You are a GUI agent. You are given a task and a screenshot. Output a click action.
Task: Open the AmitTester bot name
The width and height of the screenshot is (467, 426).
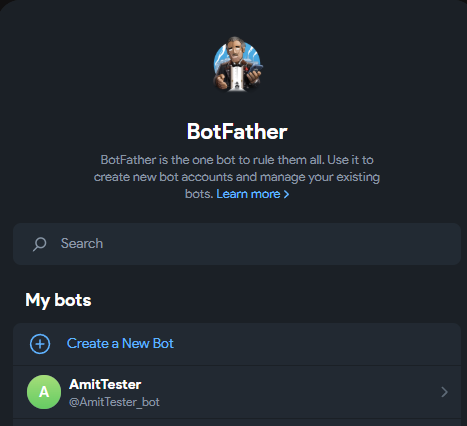(105, 384)
